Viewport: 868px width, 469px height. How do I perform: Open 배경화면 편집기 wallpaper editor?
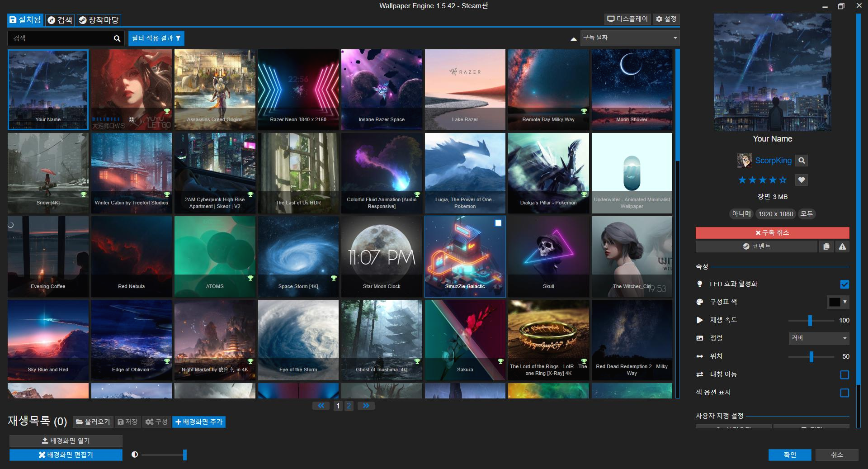(x=66, y=455)
